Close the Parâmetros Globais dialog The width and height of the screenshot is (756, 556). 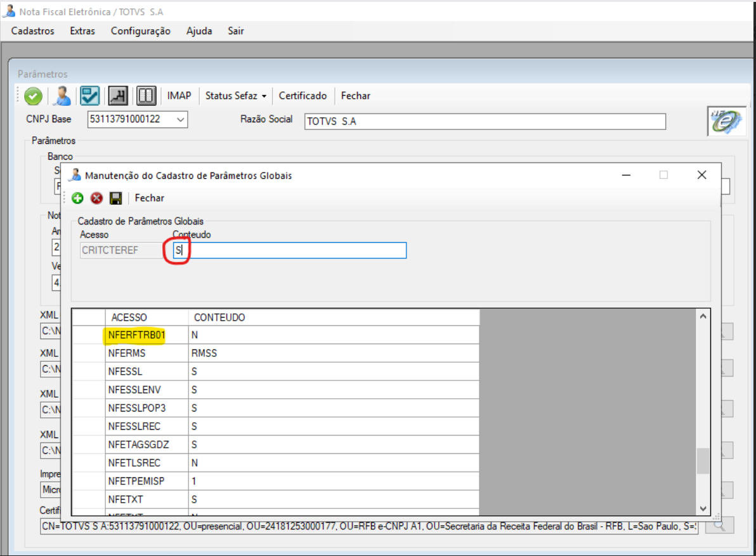tap(702, 175)
